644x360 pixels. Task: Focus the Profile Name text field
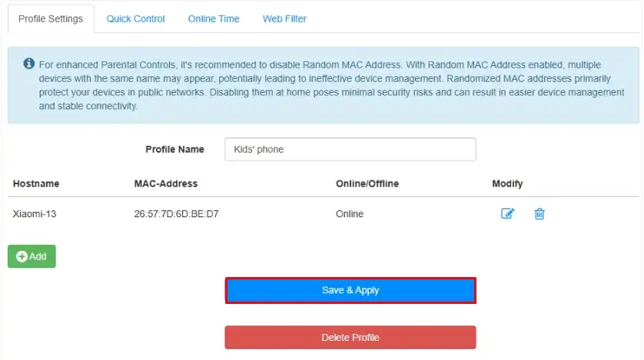coord(350,149)
